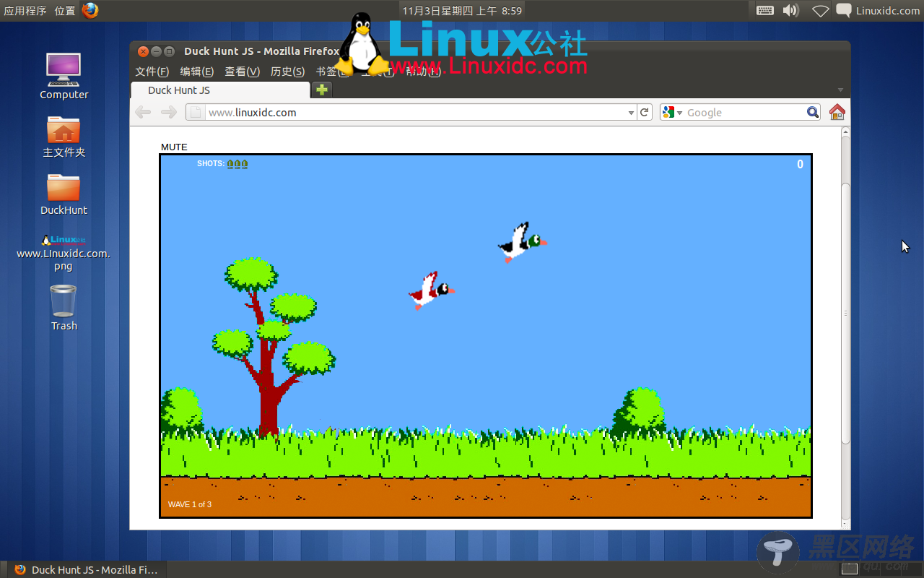Image resolution: width=924 pixels, height=578 pixels.
Task: Click the Google search input field
Action: 745,112
